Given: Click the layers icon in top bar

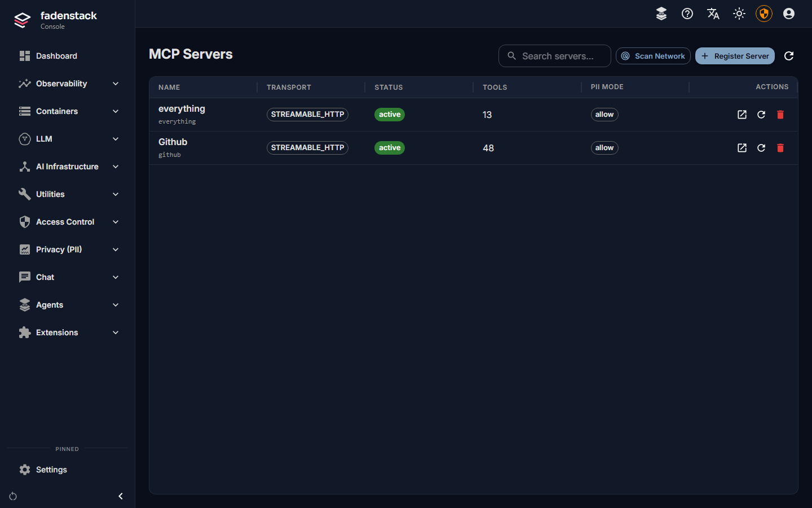Looking at the screenshot, I should click(x=661, y=14).
